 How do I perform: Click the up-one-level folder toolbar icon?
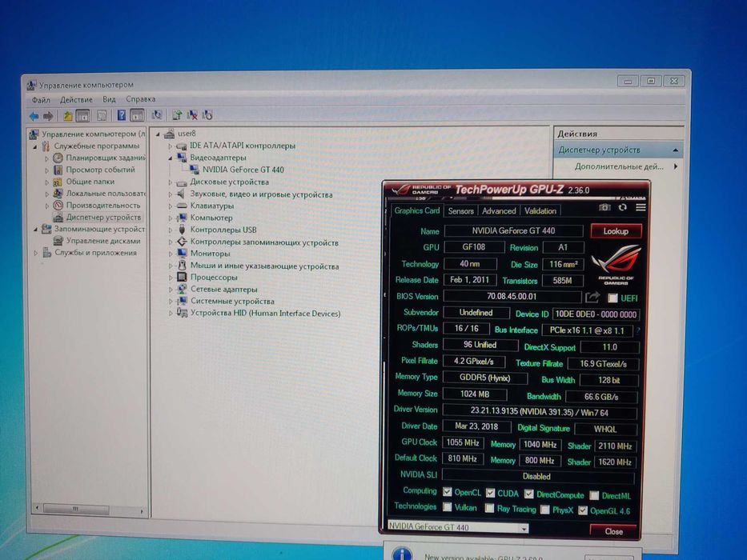click(68, 116)
